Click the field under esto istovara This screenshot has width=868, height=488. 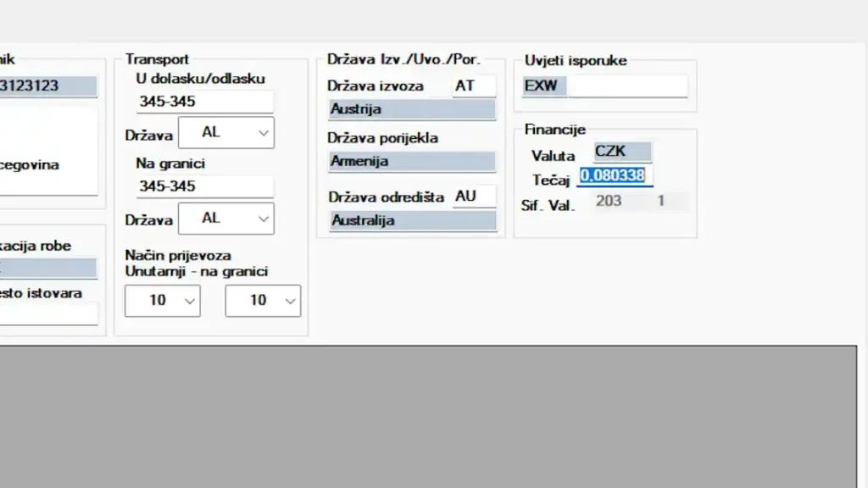[x=48, y=313]
